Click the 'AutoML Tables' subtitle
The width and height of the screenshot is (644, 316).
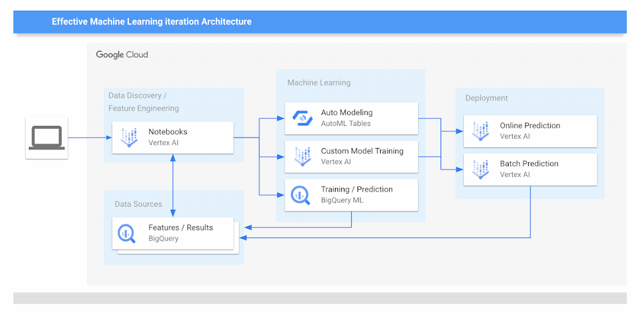[x=346, y=123]
